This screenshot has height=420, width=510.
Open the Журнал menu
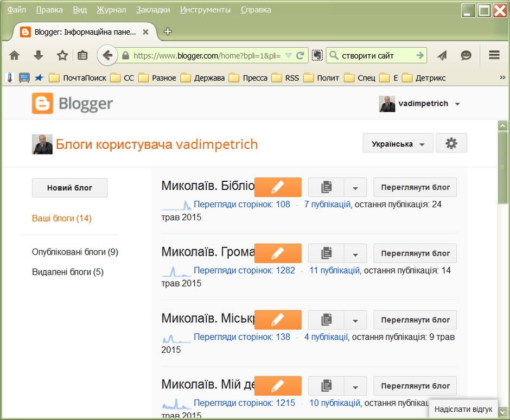[x=111, y=10]
